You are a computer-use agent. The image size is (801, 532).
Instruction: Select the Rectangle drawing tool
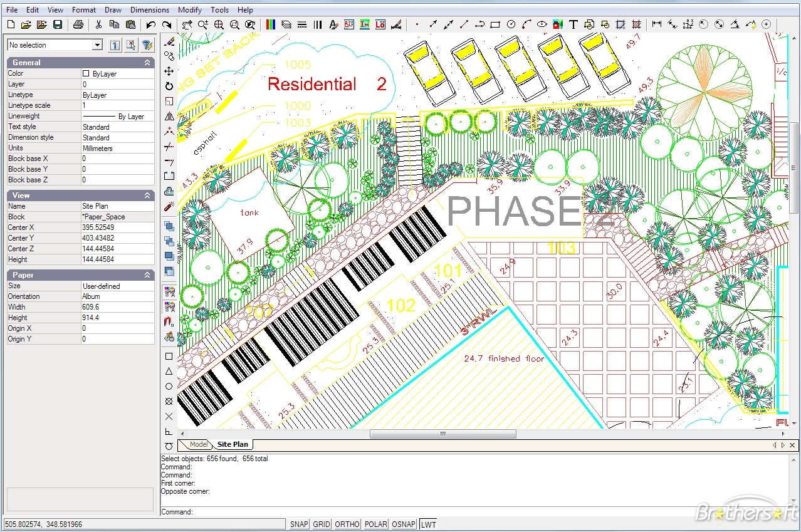point(495,24)
